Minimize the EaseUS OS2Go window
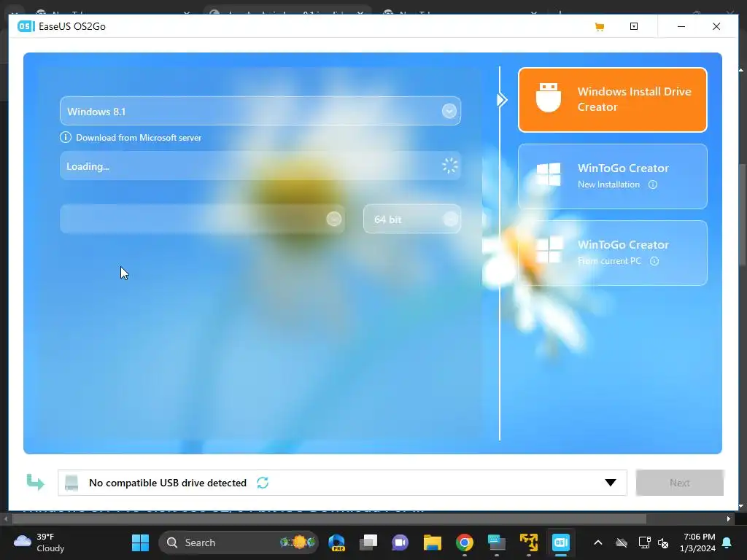The width and height of the screenshot is (747, 560). [681, 26]
